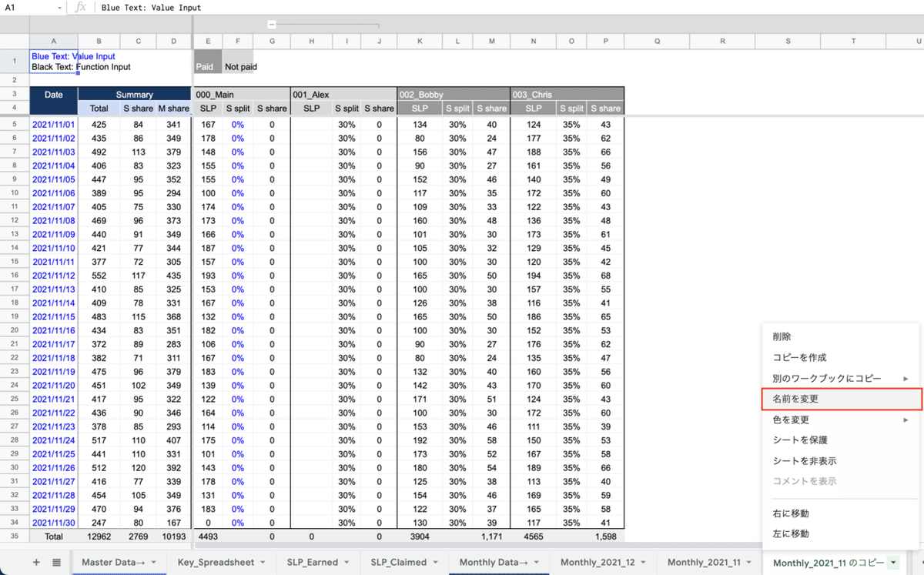Choose 左に移動 in the context menu
The image size is (924, 575).
(840, 533)
